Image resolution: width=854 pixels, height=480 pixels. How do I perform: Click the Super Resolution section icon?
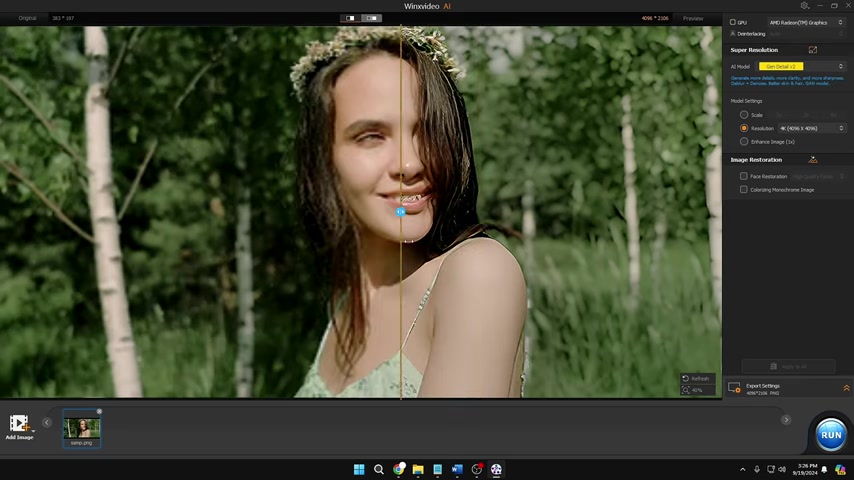click(x=812, y=50)
